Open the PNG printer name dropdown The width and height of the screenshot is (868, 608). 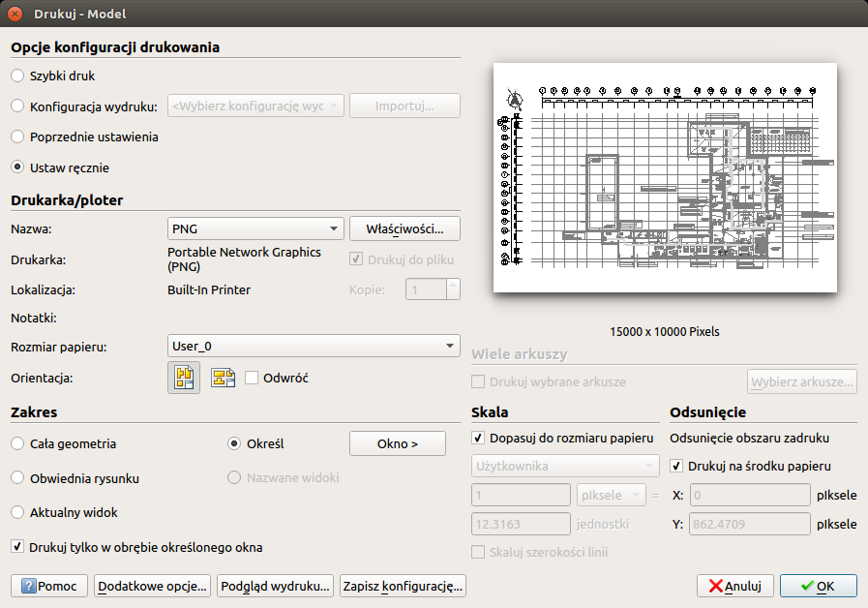(x=254, y=228)
